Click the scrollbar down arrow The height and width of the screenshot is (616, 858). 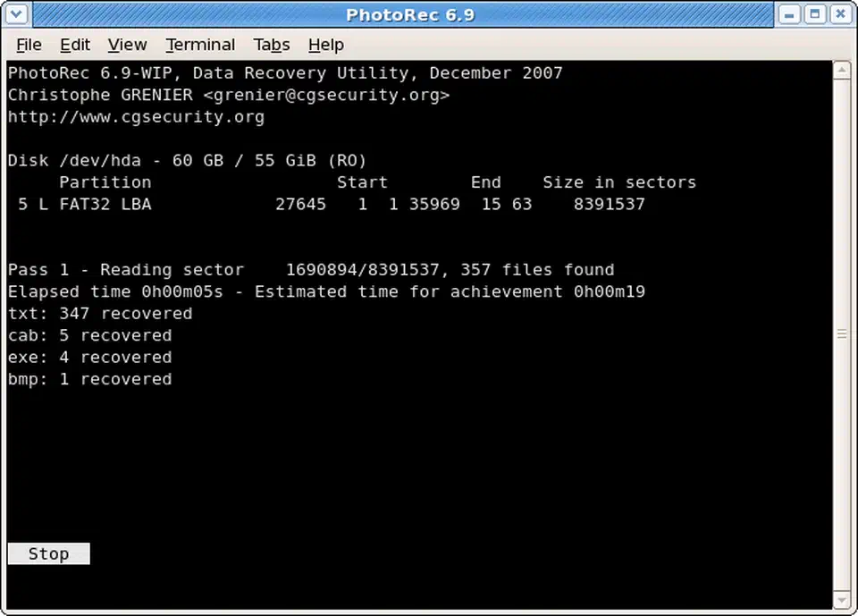coord(841,600)
